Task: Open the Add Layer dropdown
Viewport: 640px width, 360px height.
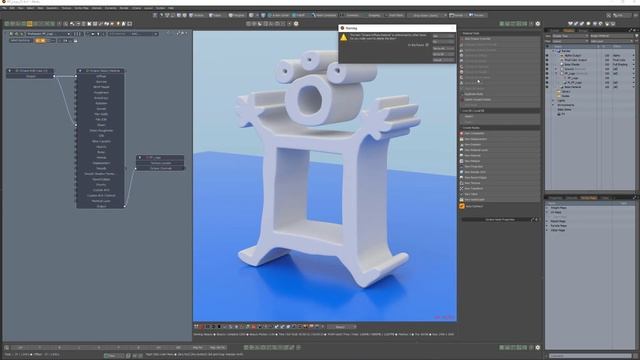Action: pos(611,41)
